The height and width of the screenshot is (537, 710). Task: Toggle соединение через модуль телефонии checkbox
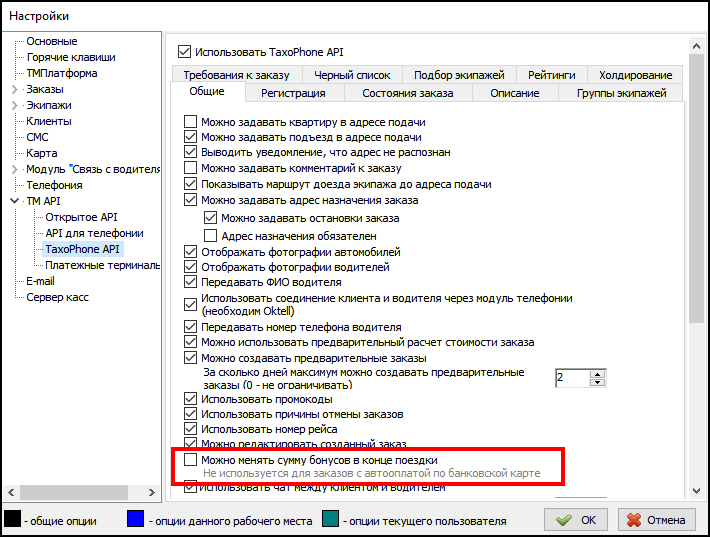point(190,304)
